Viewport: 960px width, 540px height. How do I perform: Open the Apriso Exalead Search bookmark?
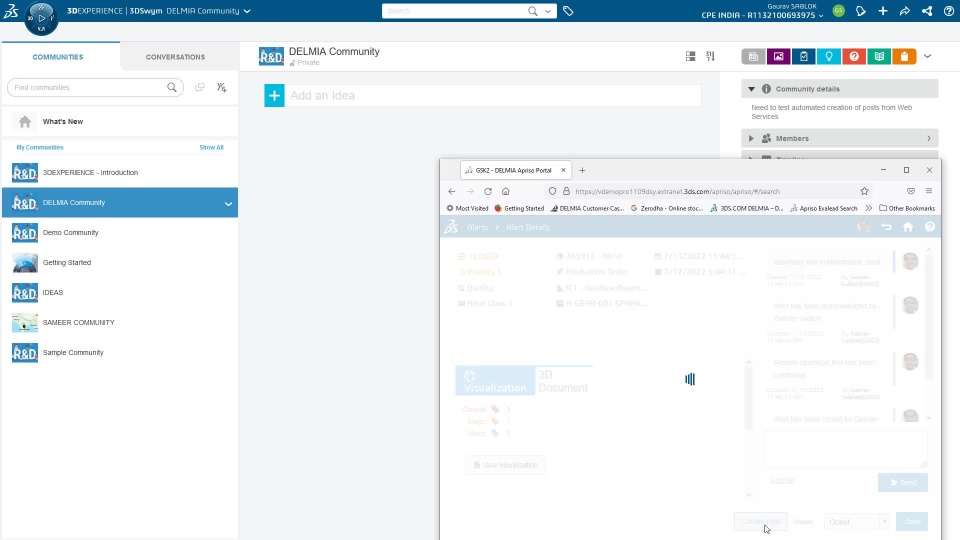click(823, 208)
